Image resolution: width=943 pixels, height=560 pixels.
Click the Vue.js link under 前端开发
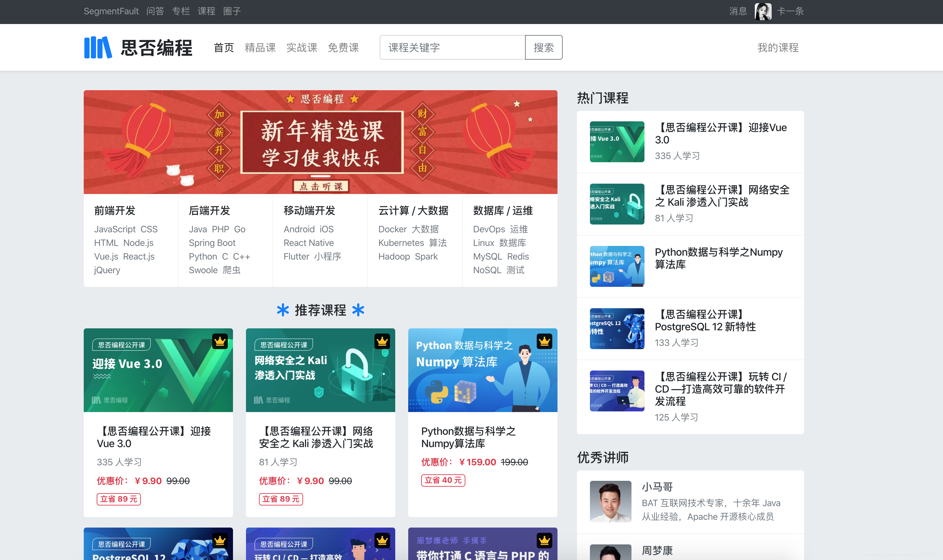106,256
